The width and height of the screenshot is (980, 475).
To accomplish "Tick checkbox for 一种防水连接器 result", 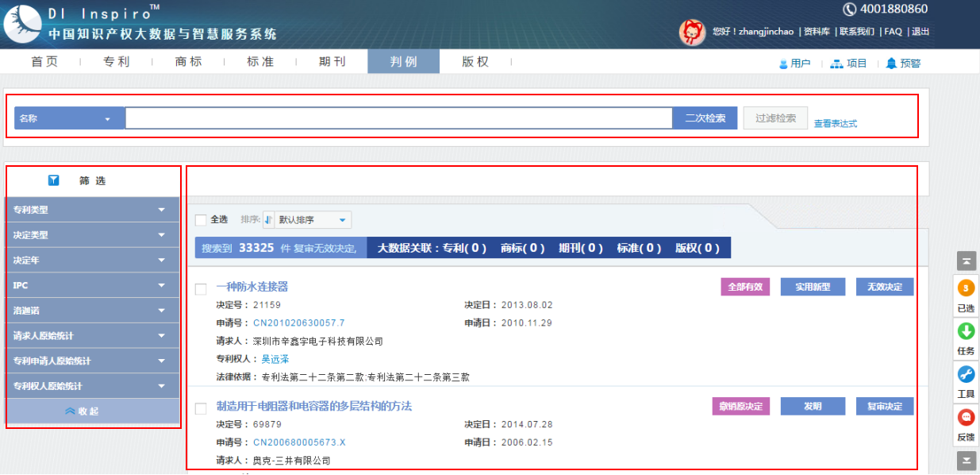I will [201, 289].
